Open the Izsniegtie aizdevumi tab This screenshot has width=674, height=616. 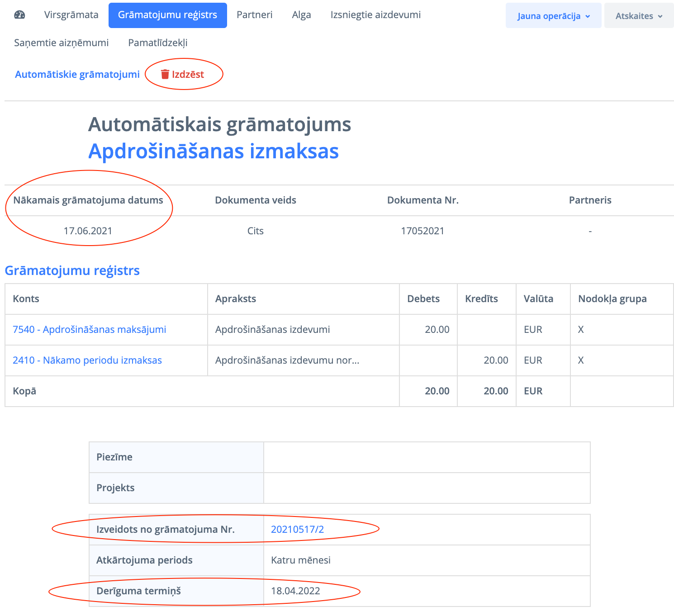tap(375, 15)
